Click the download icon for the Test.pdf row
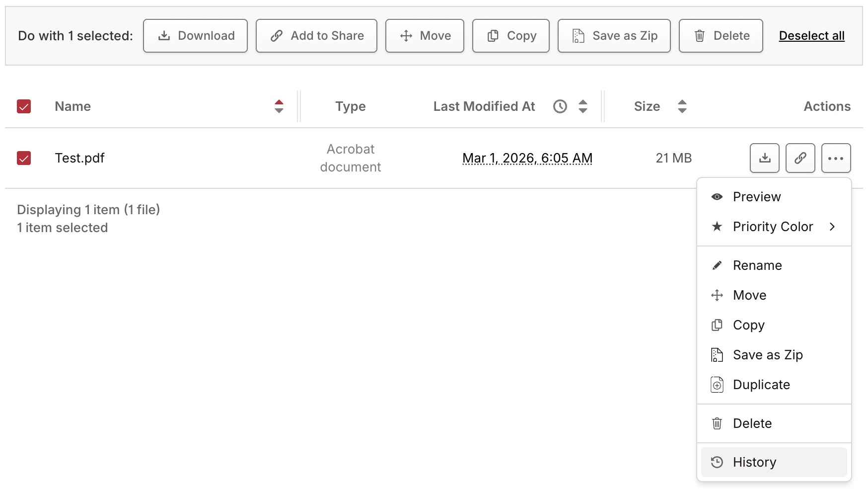 (765, 158)
